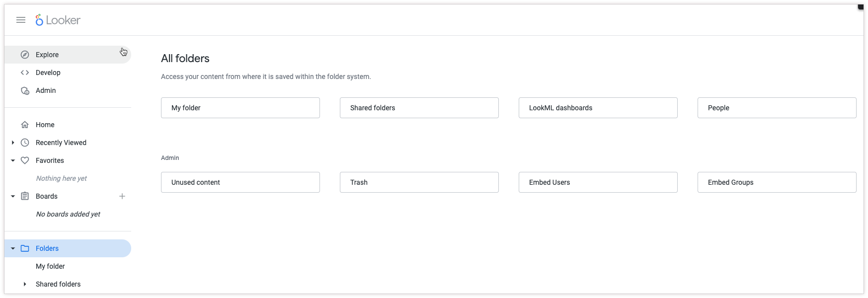This screenshot has height=298, width=868.
Task: Expand the Recently Viewed section
Action: click(x=13, y=143)
